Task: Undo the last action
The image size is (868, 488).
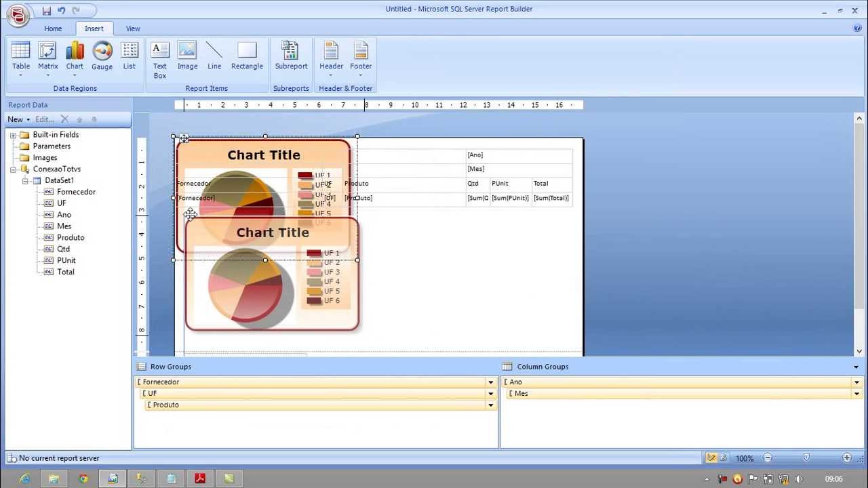Action: (61, 11)
